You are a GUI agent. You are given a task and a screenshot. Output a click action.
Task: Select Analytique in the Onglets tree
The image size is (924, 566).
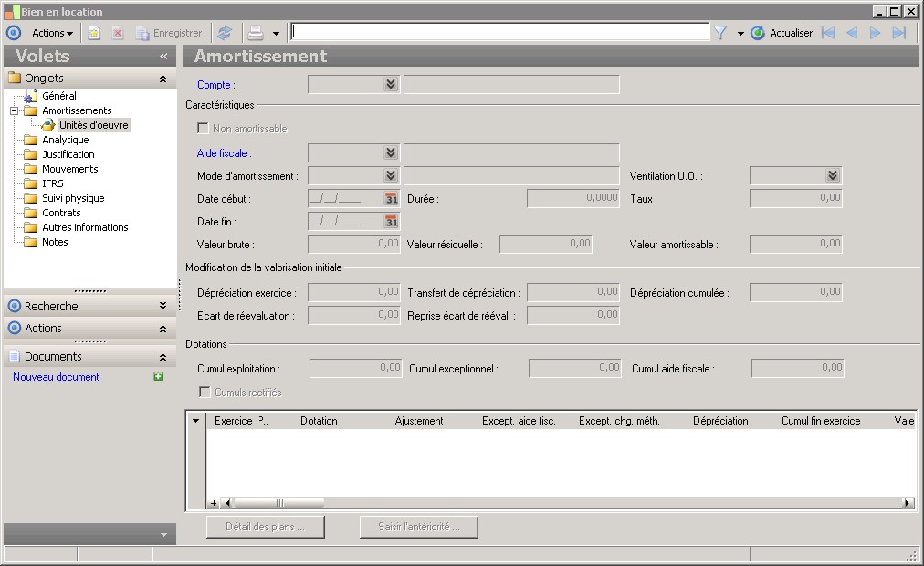65,140
